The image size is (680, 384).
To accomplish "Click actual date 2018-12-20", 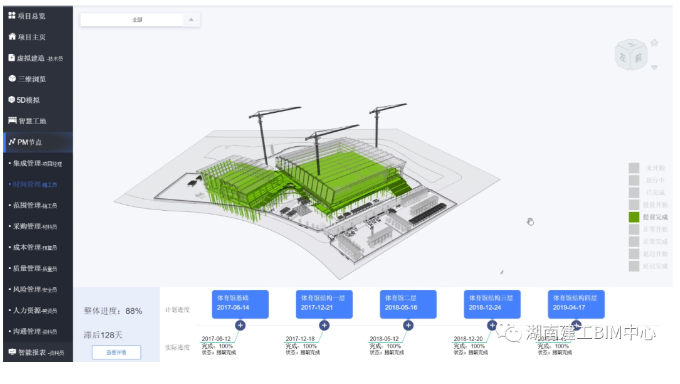I will [468, 339].
